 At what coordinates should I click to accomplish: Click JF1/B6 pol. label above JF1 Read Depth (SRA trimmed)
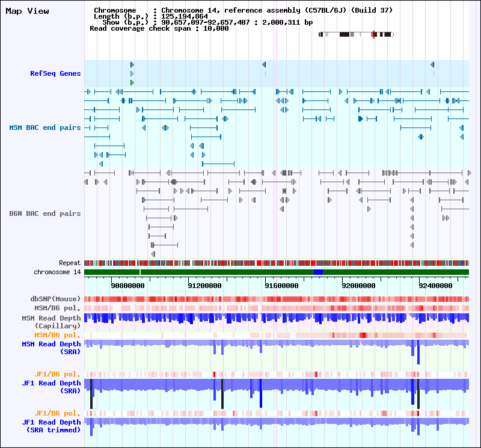point(57,413)
